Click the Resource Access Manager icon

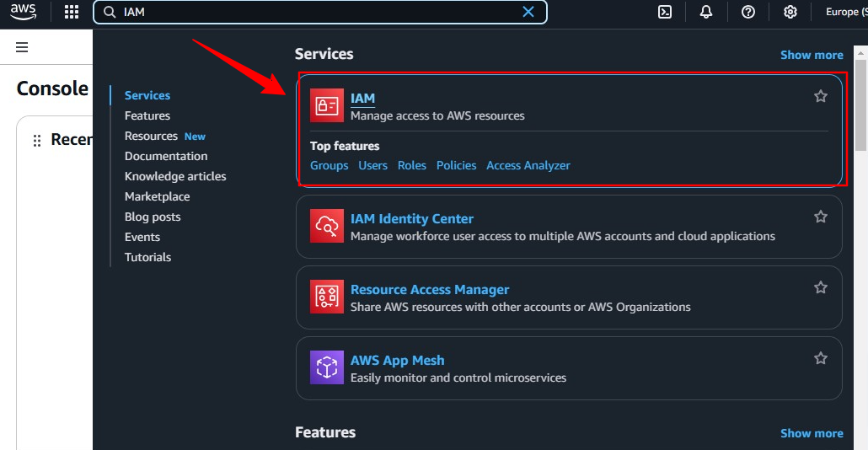coord(327,297)
